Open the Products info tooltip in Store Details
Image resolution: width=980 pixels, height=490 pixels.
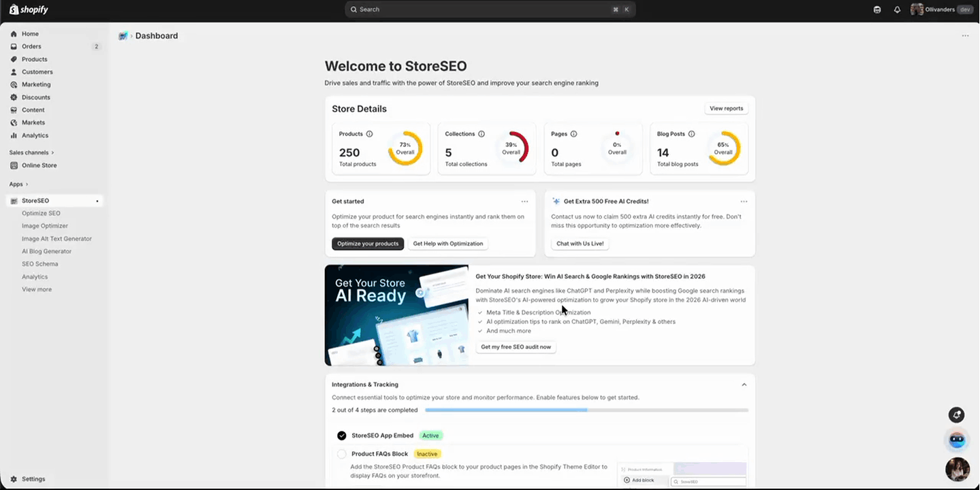[368, 134]
